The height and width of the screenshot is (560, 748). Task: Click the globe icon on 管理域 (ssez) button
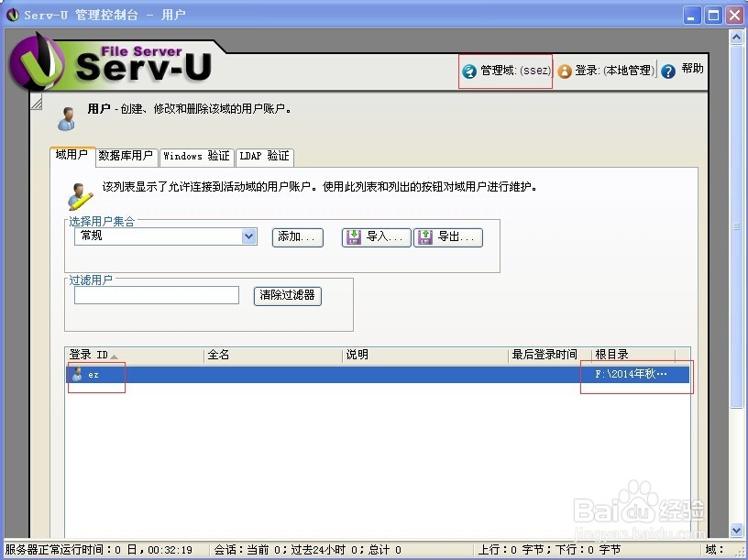point(468,70)
